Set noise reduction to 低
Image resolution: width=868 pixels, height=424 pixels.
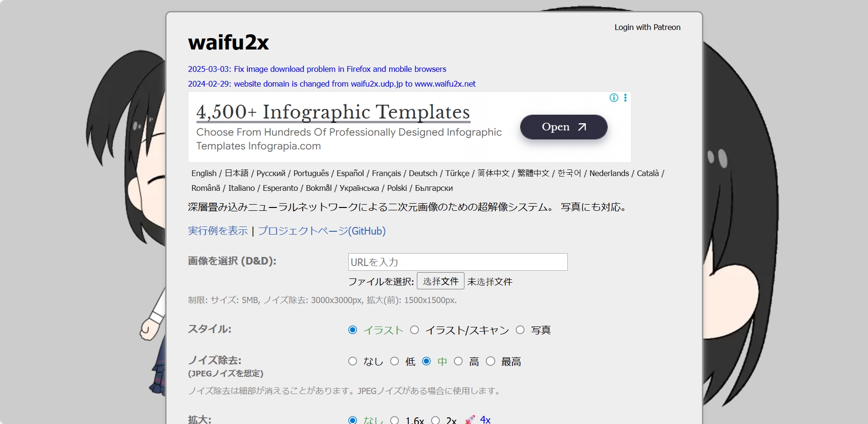(395, 361)
